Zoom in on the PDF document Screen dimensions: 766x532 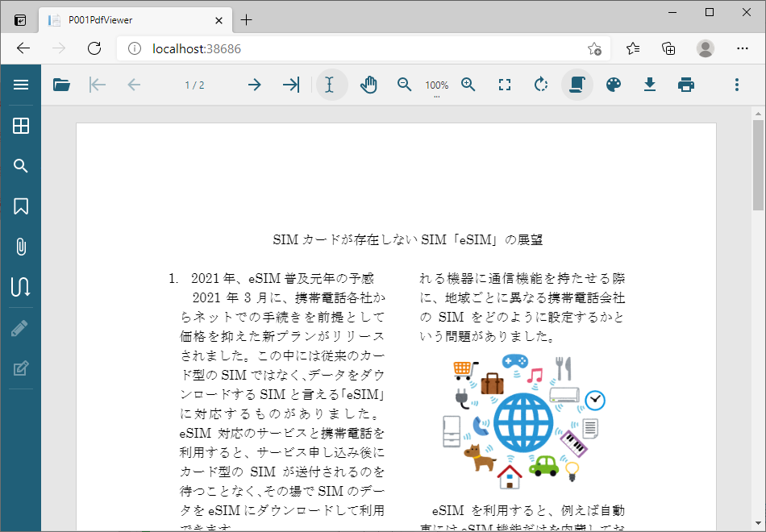pos(468,85)
